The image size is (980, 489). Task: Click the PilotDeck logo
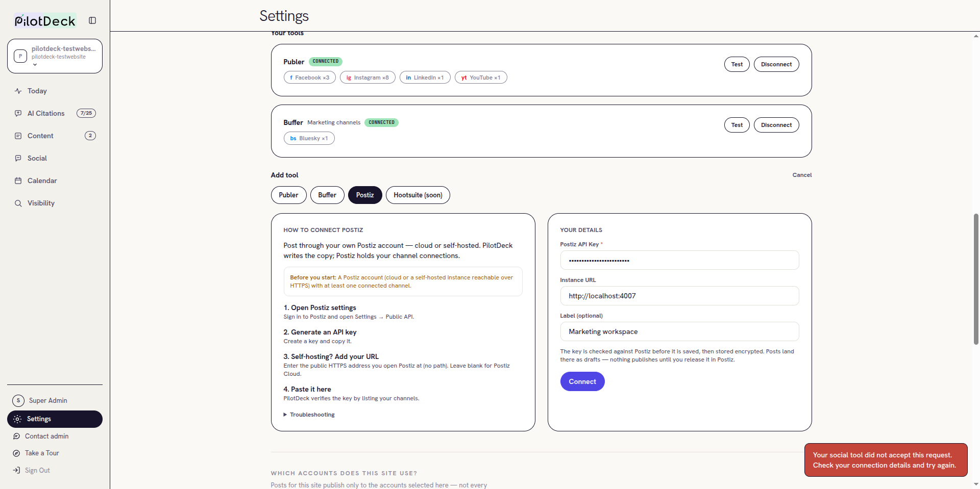click(45, 20)
